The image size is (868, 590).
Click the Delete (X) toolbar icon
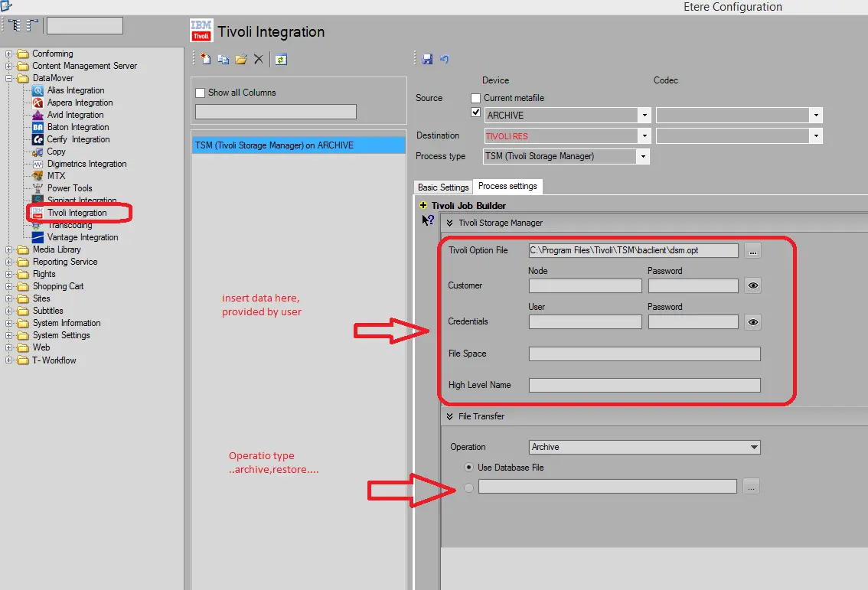point(259,59)
